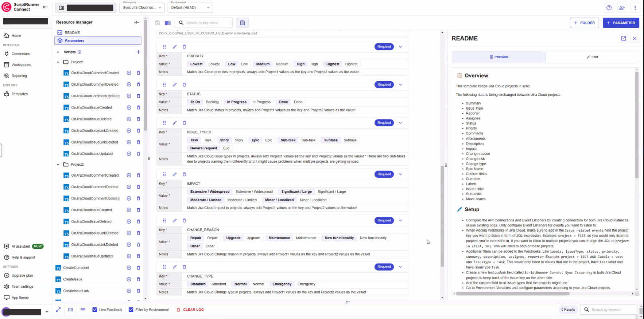Screen dimensions: 644x319
Task: Delete OnJiraCloudIssueUpdated script in Project1
Action: click(139, 154)
